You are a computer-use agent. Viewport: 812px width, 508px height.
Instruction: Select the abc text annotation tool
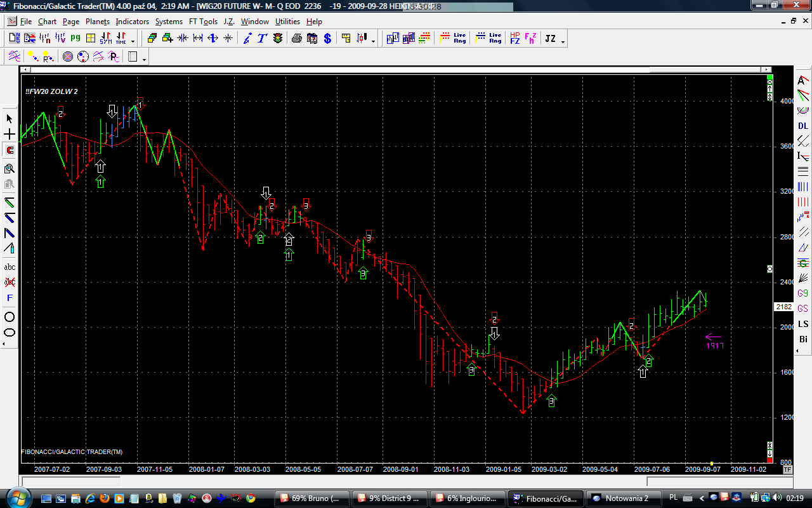(x=10, y=267)
